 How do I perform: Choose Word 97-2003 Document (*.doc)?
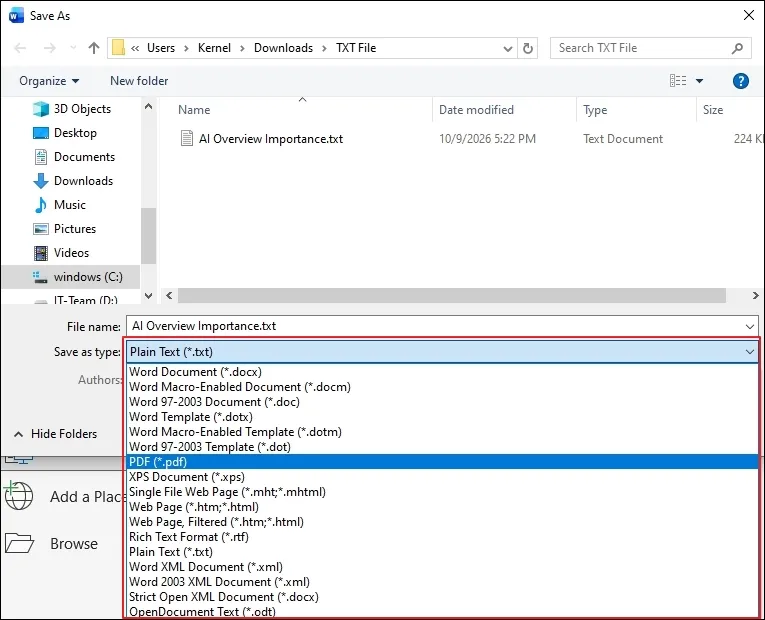pos(443,402)
